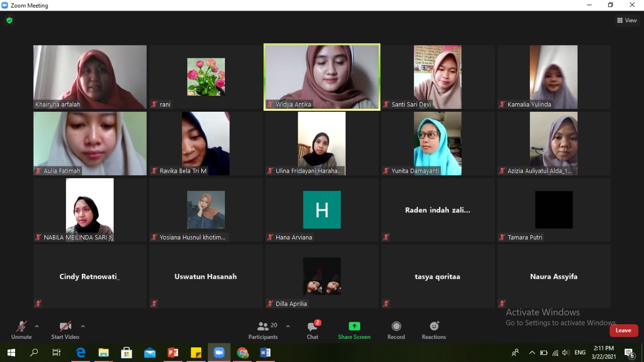Select Ulina Fridayani Haraha... video tile

[322, 143]
